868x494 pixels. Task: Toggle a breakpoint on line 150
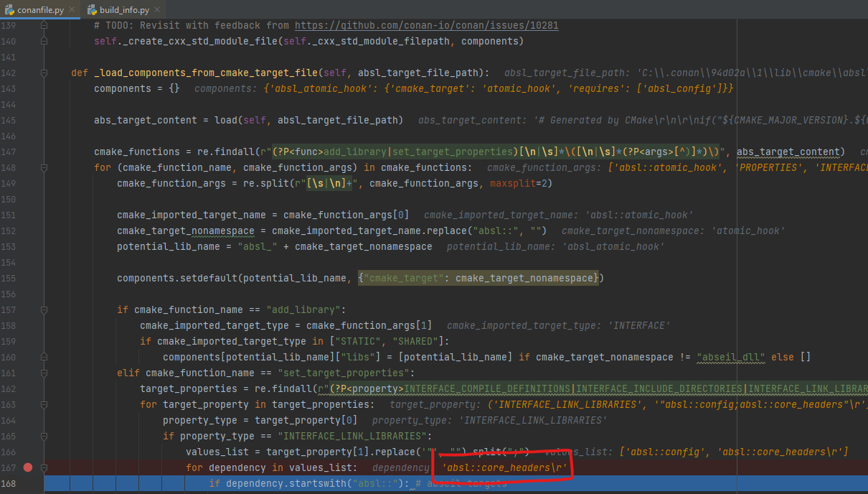27,199
